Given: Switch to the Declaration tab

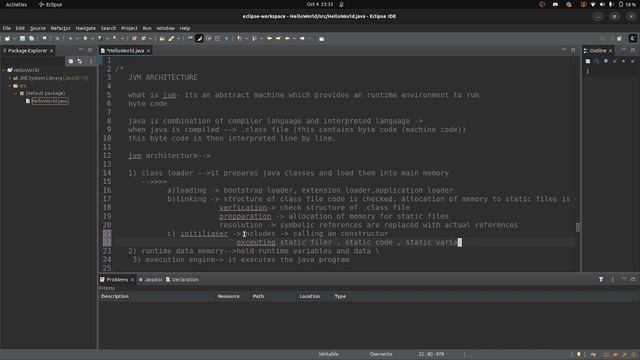Looking at the screenshot, I should pyautogui.click(x=182, y=280).
